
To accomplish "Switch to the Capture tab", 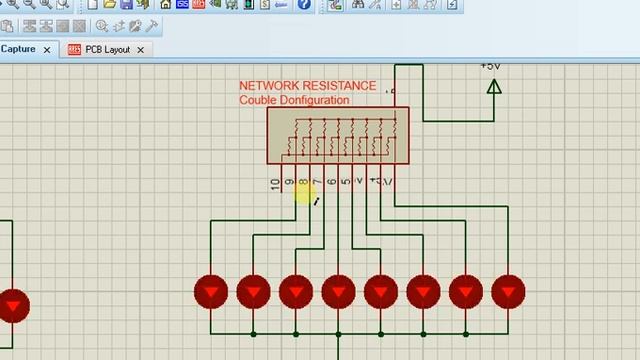I will (x=18, y=49).
